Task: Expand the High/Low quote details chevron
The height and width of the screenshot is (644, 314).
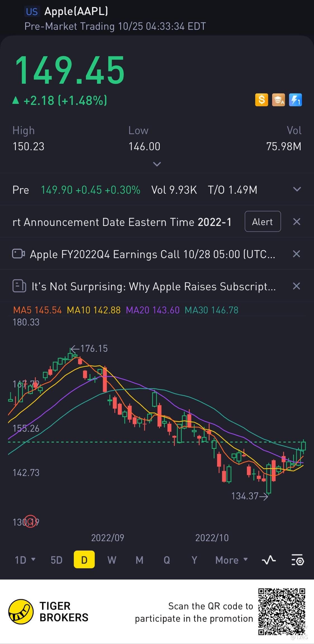Action: pos(157,164)
